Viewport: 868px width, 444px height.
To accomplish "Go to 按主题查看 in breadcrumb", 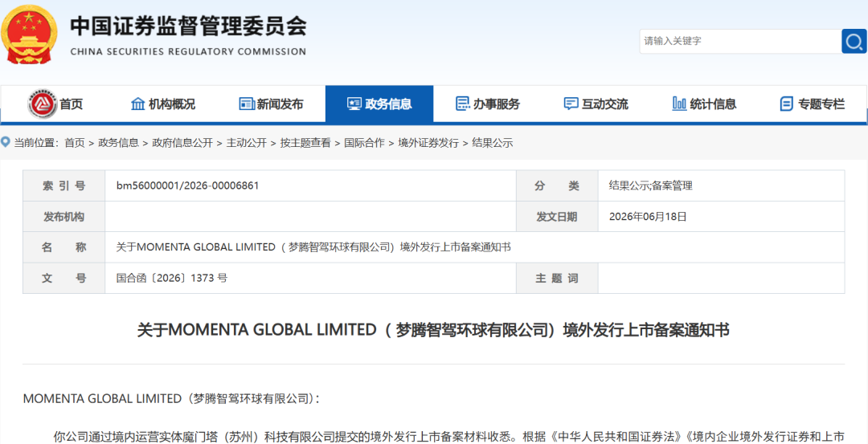I will [x=305, y=143].
